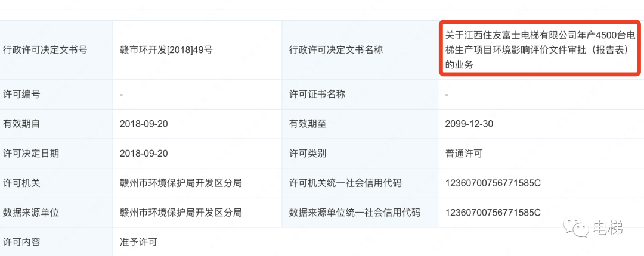The height and width of the screenshot is (256, 644).
Task: Select the expiry date 2099-12-30
Action: (x=469, y=124)
